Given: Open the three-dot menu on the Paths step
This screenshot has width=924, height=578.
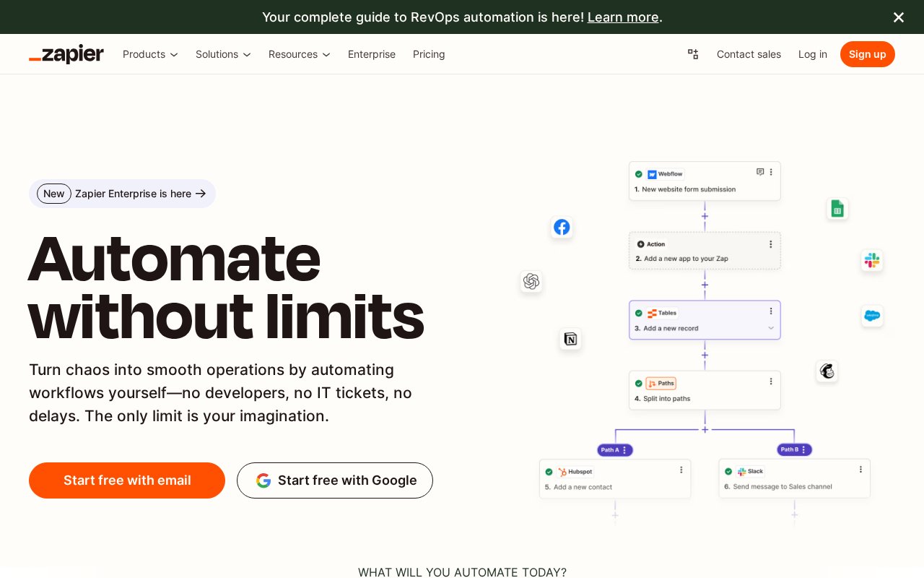Looking at the screenshot, I should 771,381.
